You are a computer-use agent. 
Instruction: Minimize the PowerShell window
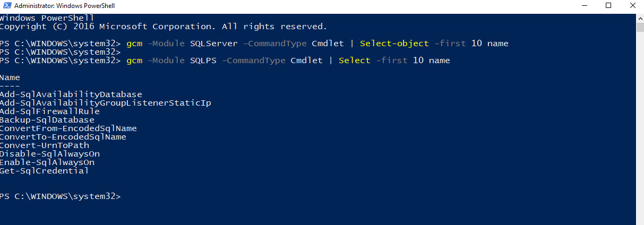click(x=583, y=6)
